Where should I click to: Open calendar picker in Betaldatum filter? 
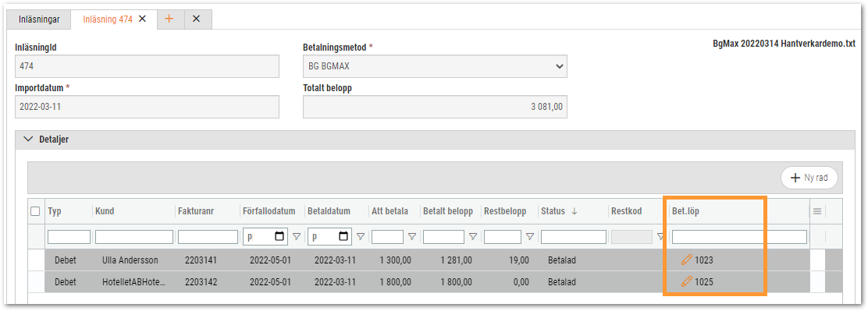click(x=343, y=236)
